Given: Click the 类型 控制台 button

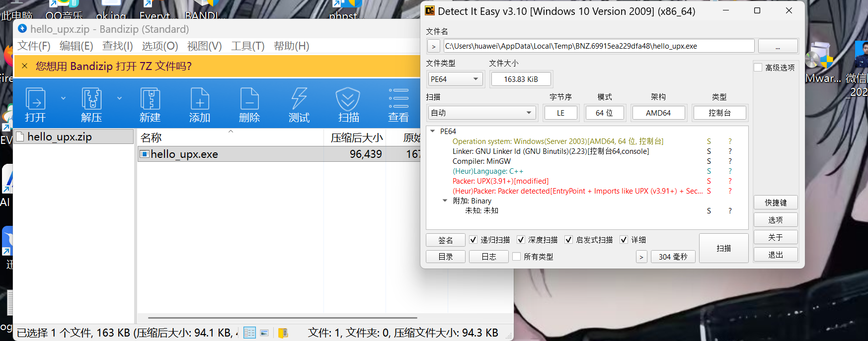Looking at the screenshot, I should tap(719, 113).
